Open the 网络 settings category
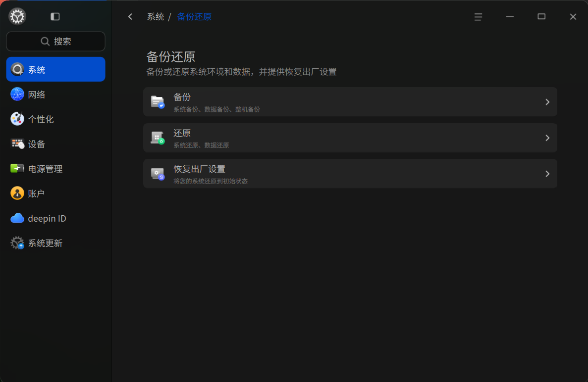The image size is (588, 382). 56,94
